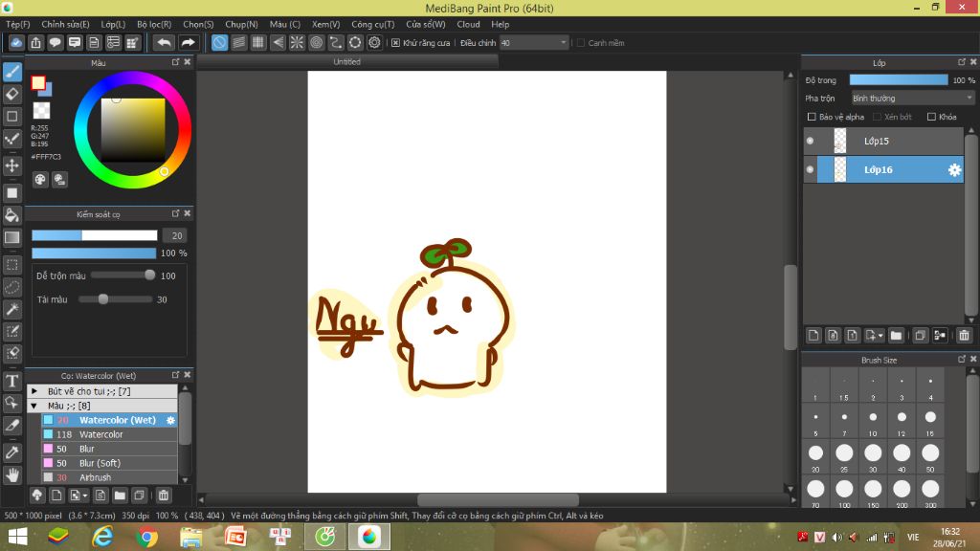Select the Gradient tool
Image resolution: width=980 pixels, height=551 pixels.
click(11, 237)
